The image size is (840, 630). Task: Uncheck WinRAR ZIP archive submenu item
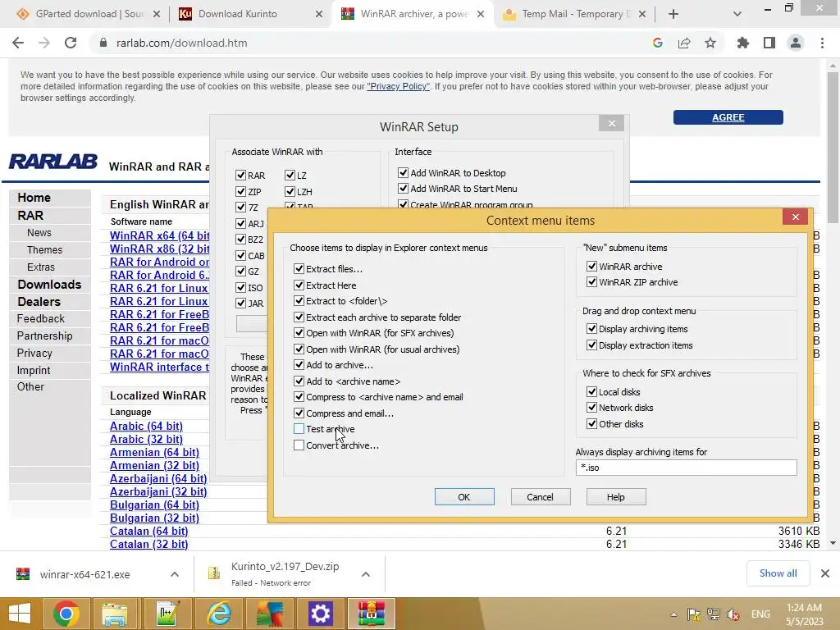[x=591, y=282]
